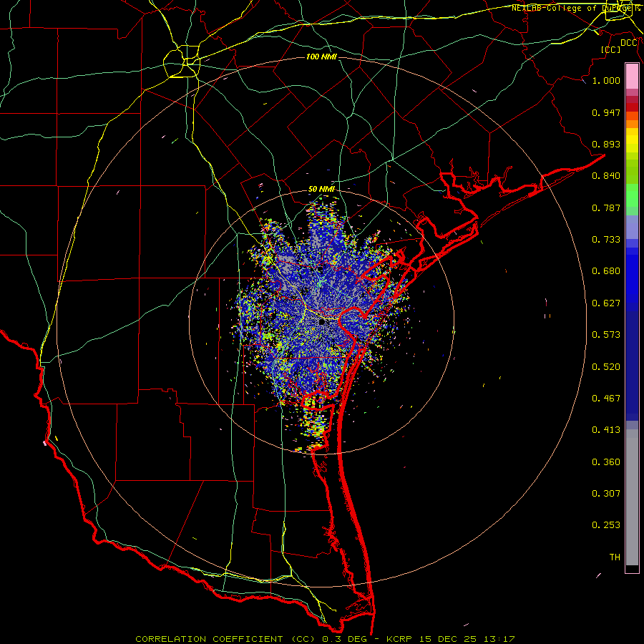The image size is (644, 644).
Task: Click the yellow highway loop around the city
Action: (x=182, y=62)
